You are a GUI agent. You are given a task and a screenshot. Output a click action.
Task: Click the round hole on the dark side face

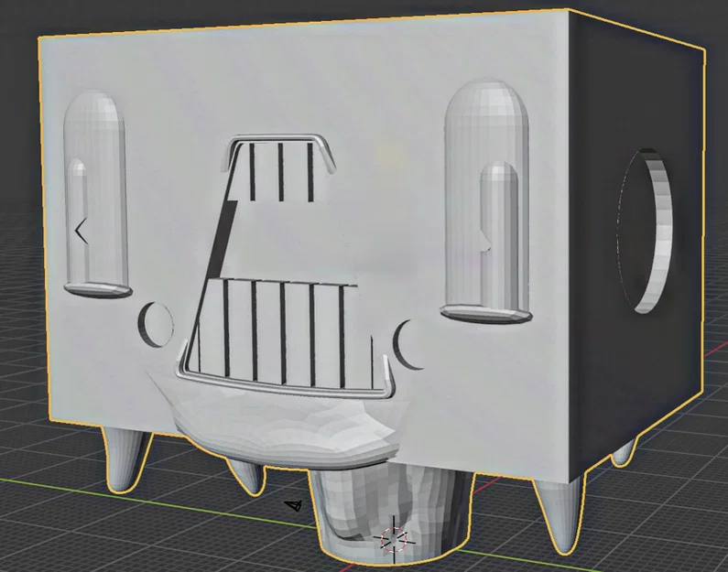[x=645, y=231]
